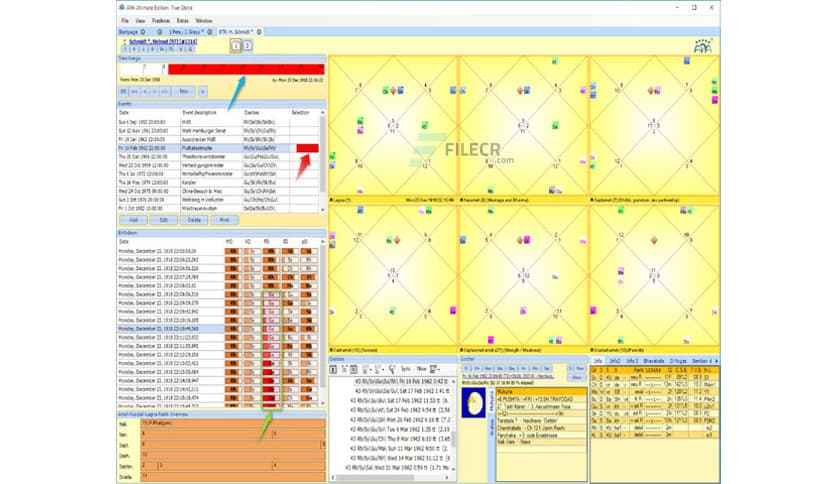Image resolution: width=836 pixels, height=484 pixels.
Task: Click the Navamsh (9) chart
Action: pos(523,126)
